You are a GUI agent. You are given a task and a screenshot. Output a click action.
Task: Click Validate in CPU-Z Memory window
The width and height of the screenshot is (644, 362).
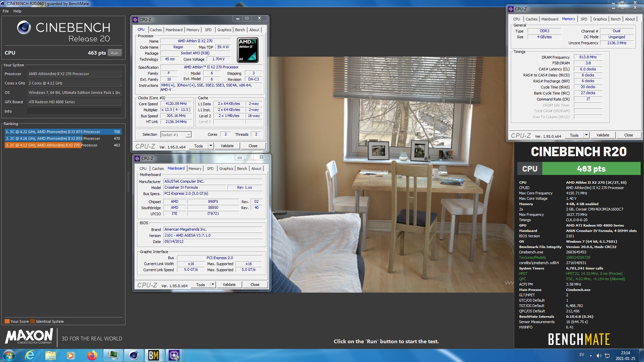pyautogui.click(x=603, y=135)
